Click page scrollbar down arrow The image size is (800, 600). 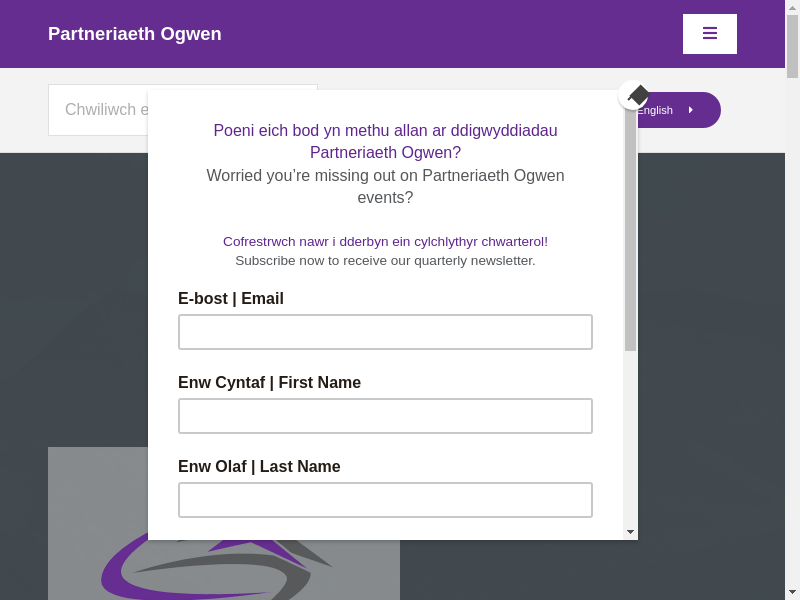pyautogui.click(x=792, y=592)
